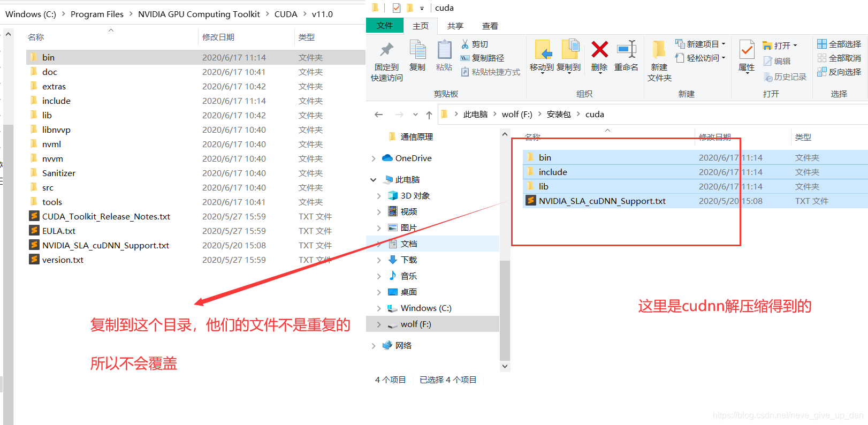Expand the Windows (C:) drive node
The image size is (868, 425).
coord(379,308)
